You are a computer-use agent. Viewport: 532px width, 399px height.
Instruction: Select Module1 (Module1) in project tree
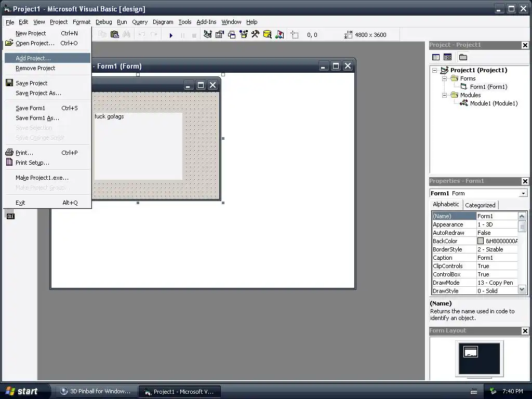(494, 103)
